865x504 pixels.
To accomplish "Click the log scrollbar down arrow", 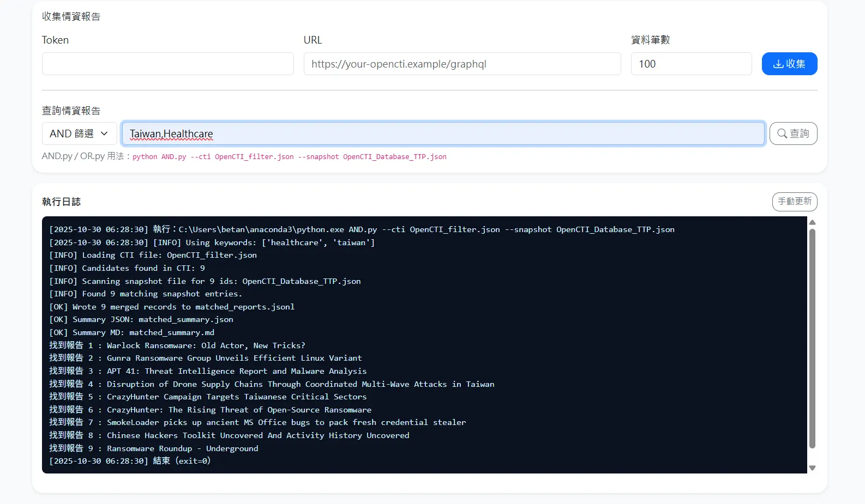I will (812, 468).
